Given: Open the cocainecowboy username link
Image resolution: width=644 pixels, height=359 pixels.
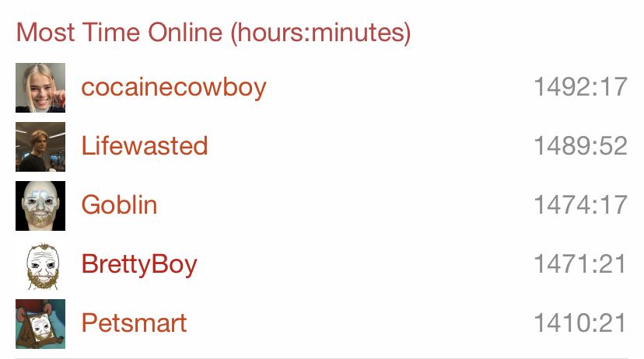Looking at the screenshot, I should click(x=173, y=87).
